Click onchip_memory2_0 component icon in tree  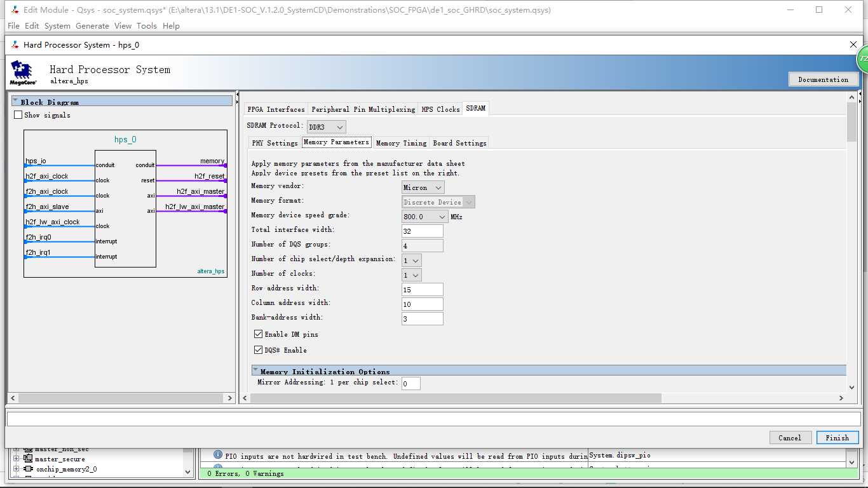coord(29,469)
